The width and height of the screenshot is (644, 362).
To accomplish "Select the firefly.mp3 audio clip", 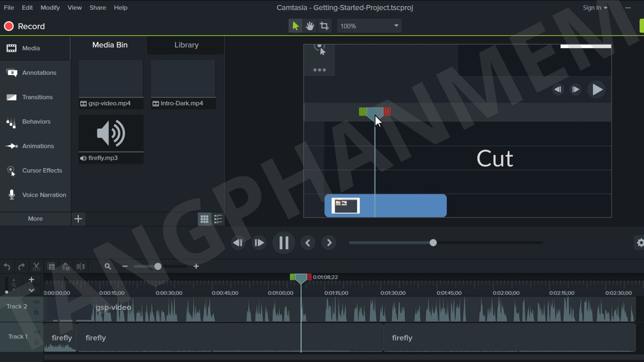I will point(111,139).
